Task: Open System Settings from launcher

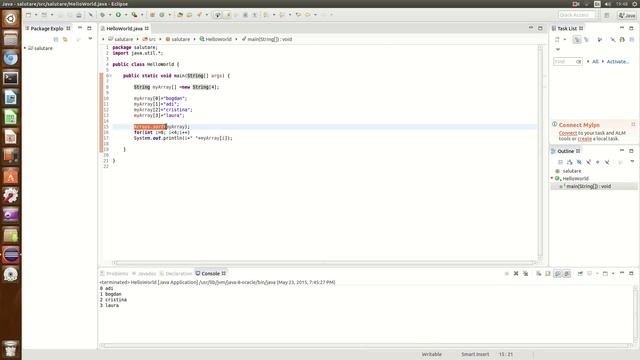Action: 11,196
